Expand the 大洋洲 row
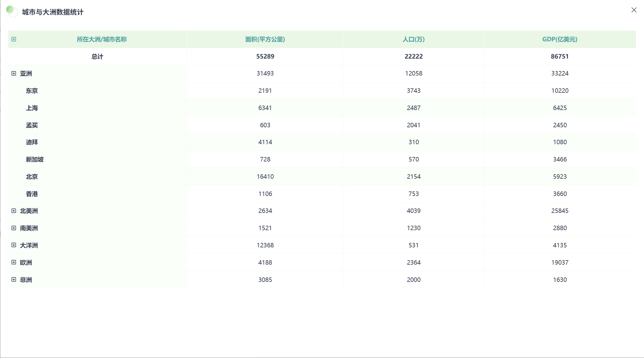644x358 pixels. [x=14, y=245]
